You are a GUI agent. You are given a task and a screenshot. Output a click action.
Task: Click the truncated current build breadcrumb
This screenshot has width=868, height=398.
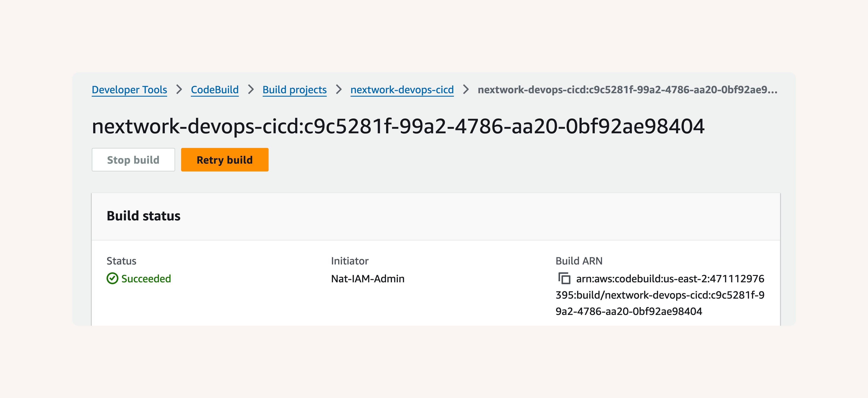[627, 90]
